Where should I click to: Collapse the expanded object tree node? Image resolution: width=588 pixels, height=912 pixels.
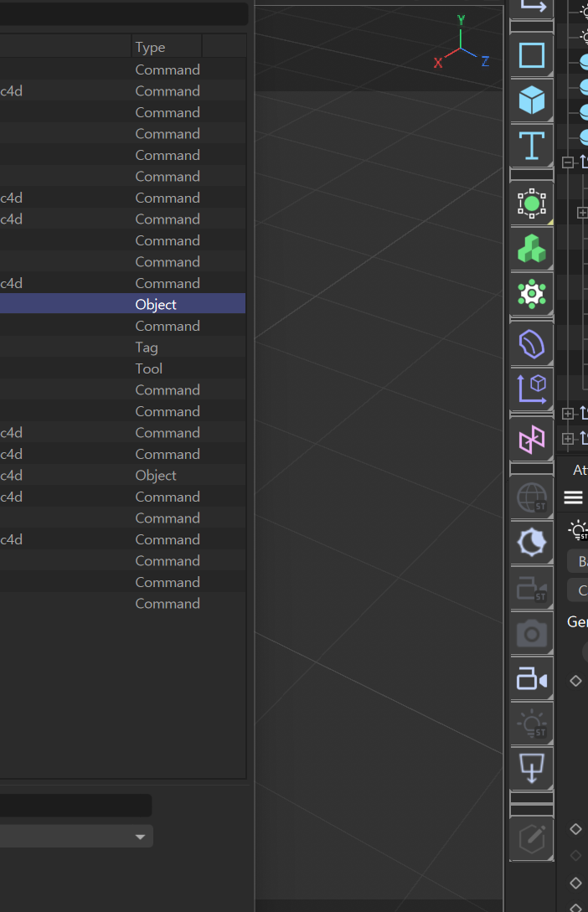pos(568,162)
